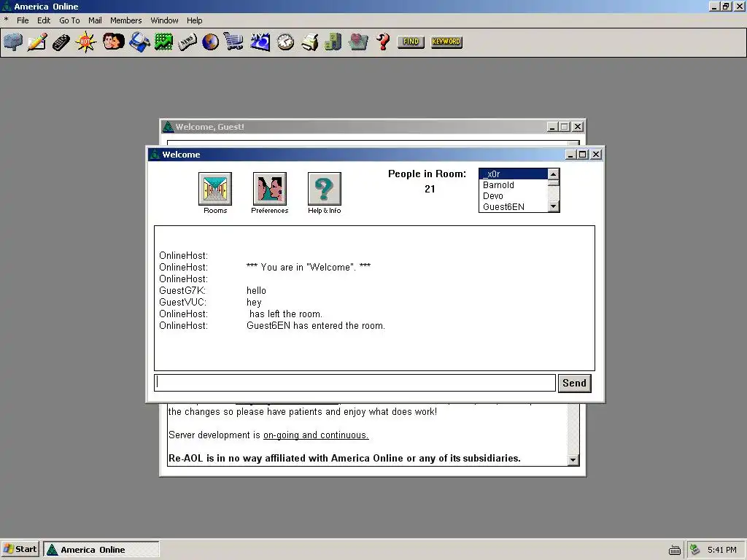
Task: Click the Windows Start button
Action: coord(20,550)
